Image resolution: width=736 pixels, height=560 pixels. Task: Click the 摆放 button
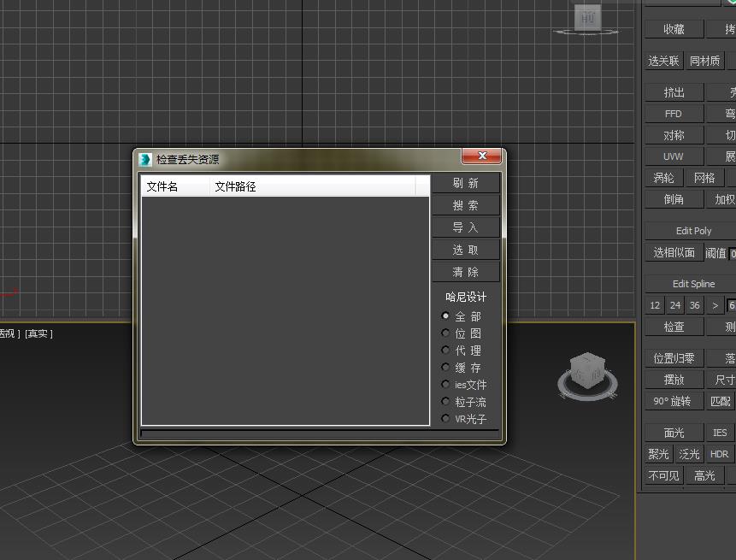[674, 380]
